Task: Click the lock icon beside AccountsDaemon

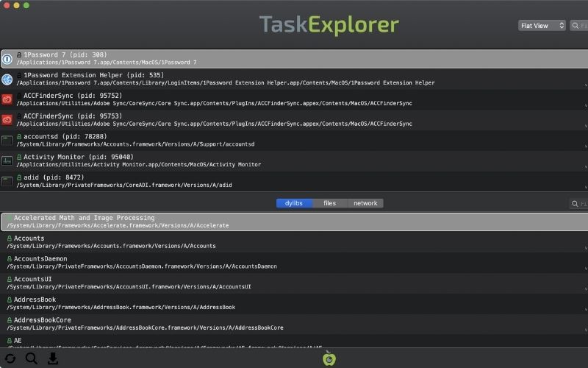Action: (x=10, y=259)
